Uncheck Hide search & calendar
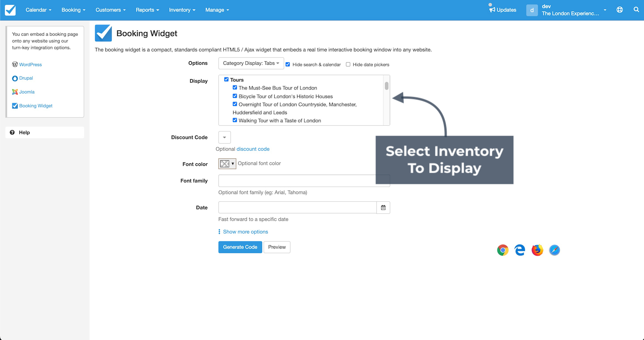 click(288, 64)
